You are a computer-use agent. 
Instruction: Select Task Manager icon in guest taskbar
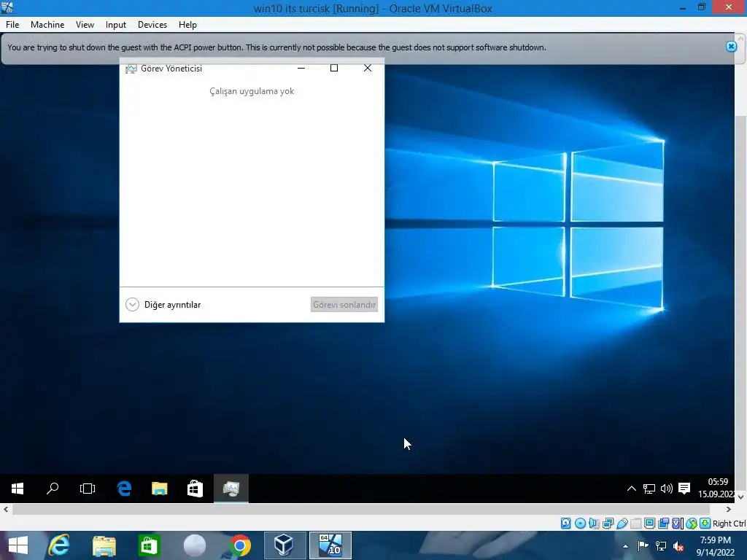click(231, 489)
